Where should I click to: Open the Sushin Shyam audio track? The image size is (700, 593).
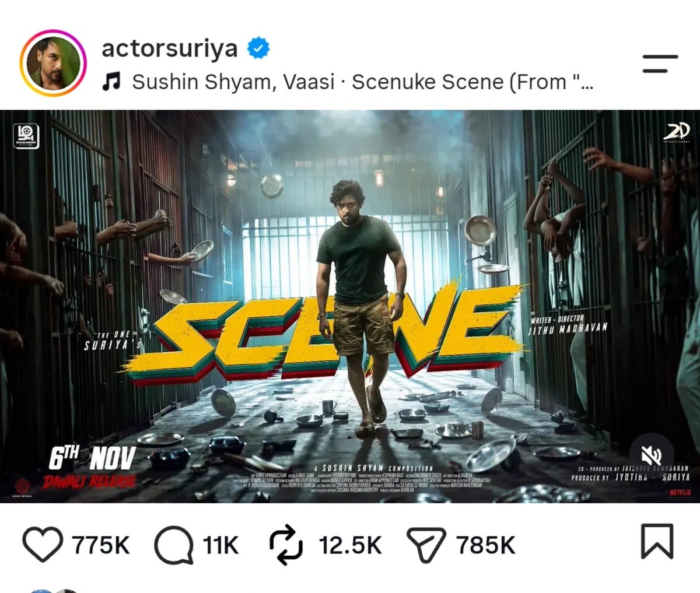(363, 82)
